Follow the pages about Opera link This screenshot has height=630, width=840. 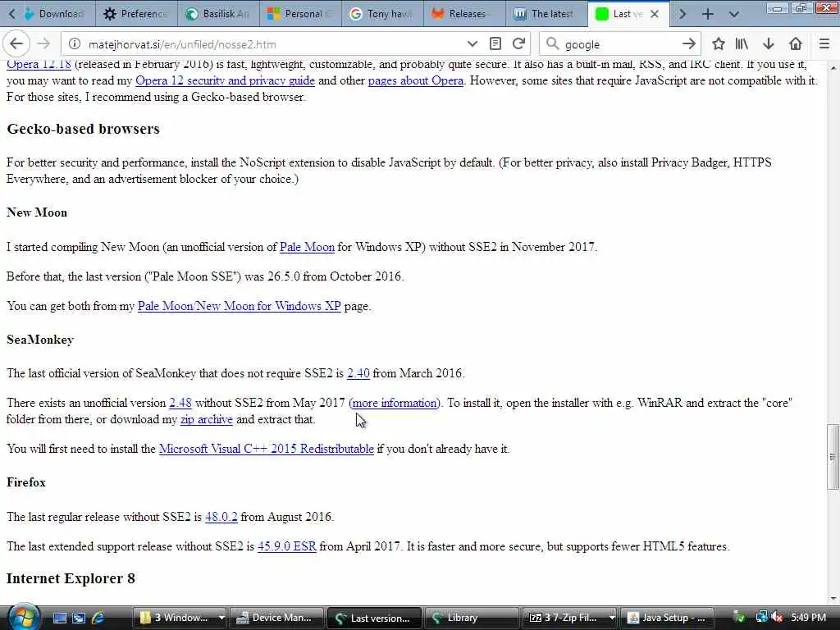coord(416,80)
